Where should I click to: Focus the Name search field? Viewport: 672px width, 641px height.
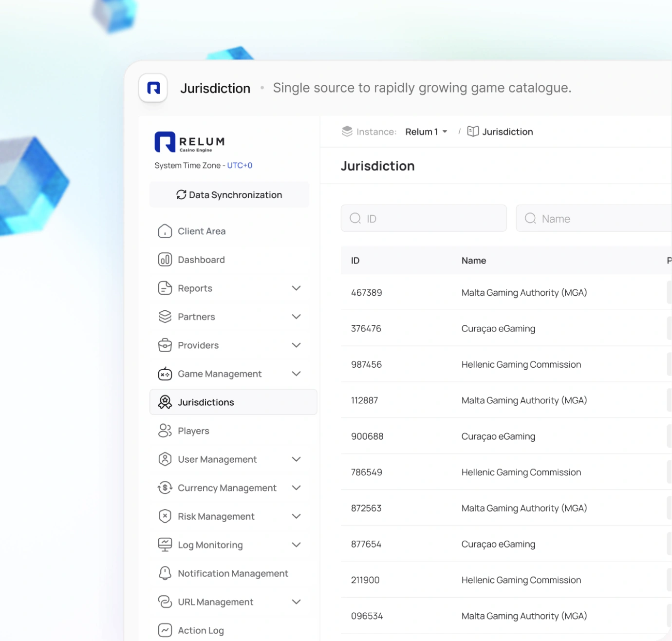tap(594, 218)
